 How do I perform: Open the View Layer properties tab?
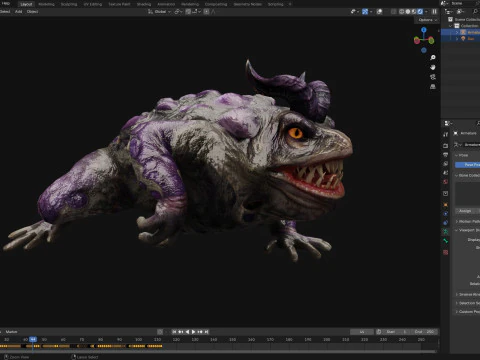click(x=446, y=164)
